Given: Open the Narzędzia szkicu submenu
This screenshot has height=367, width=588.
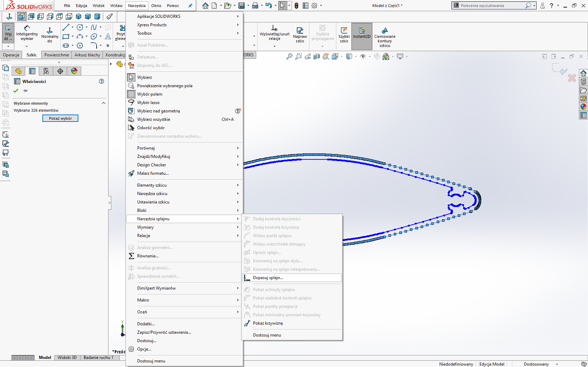Looking at the screenshot, I should 184,194.
